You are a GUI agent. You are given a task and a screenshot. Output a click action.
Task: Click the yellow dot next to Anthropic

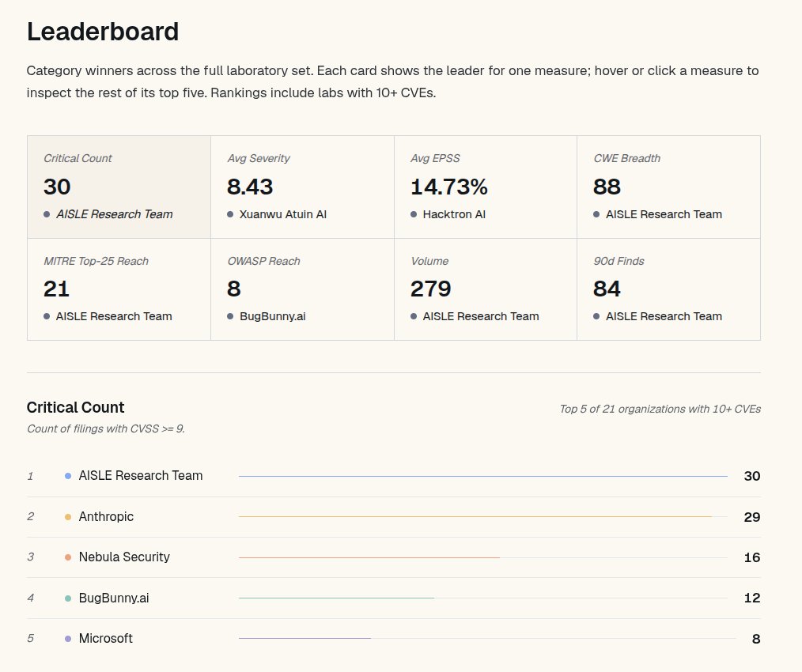[x=68, y=517]
